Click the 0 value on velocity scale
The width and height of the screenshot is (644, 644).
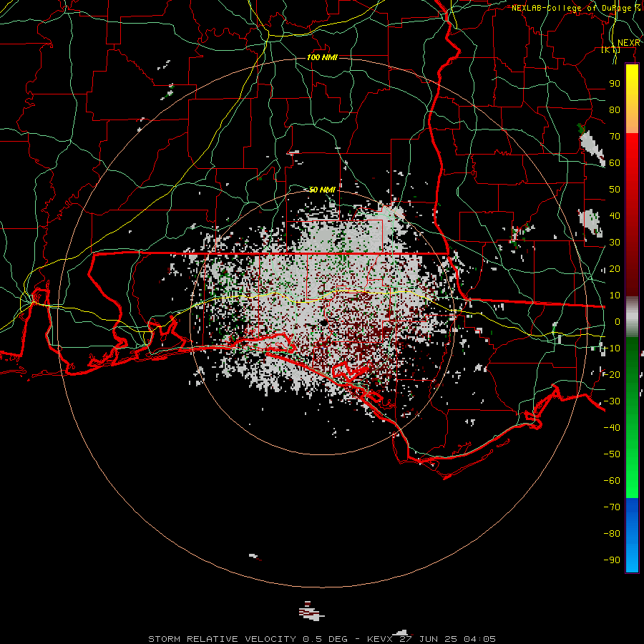618,321
